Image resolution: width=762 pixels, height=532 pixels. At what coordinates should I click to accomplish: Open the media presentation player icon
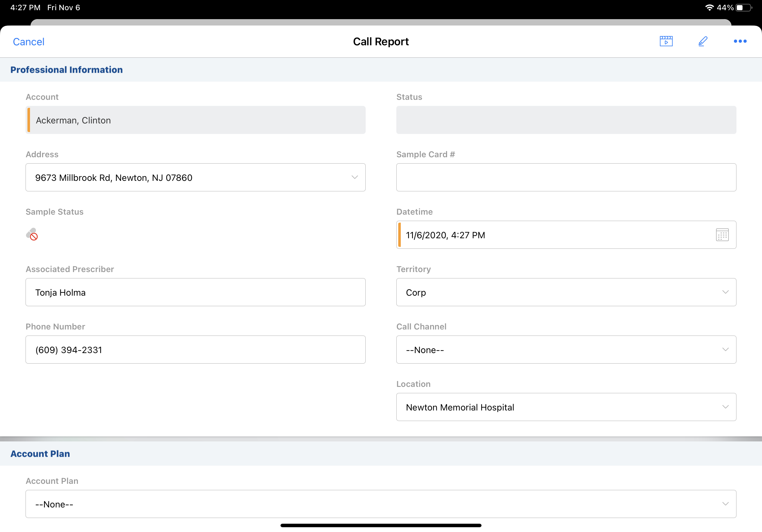click(666, 41)
